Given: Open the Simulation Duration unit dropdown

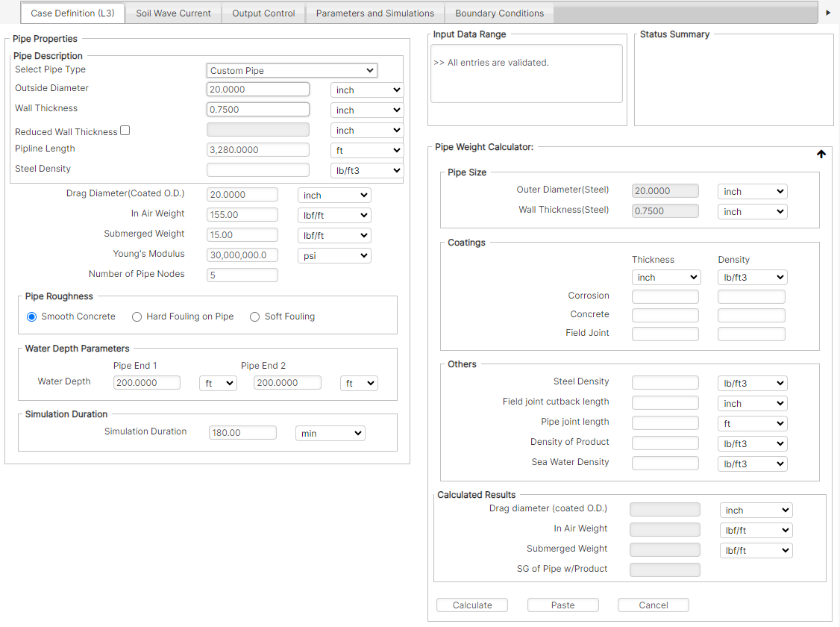Looking at the screenshot, I should (330, 433).
